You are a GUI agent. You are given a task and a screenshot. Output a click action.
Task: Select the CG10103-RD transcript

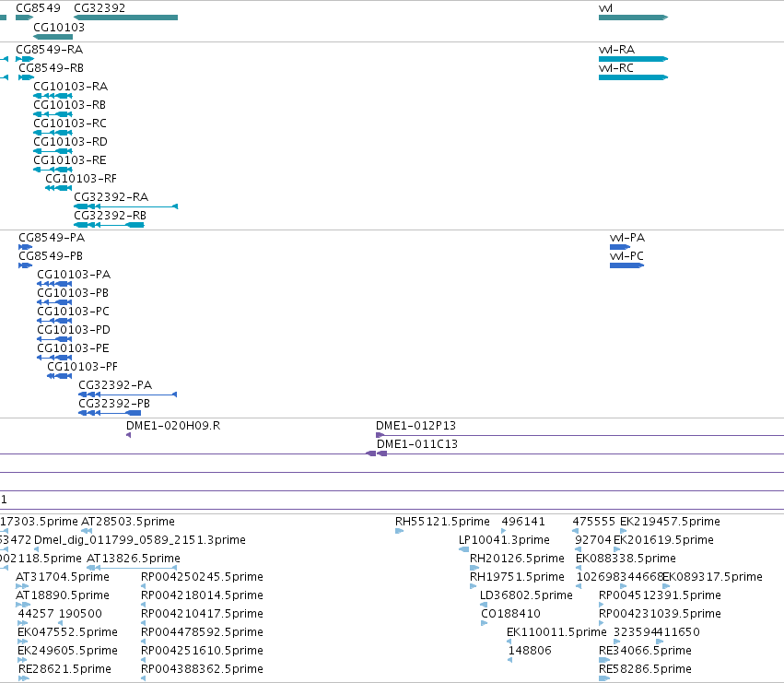(53, 151)
